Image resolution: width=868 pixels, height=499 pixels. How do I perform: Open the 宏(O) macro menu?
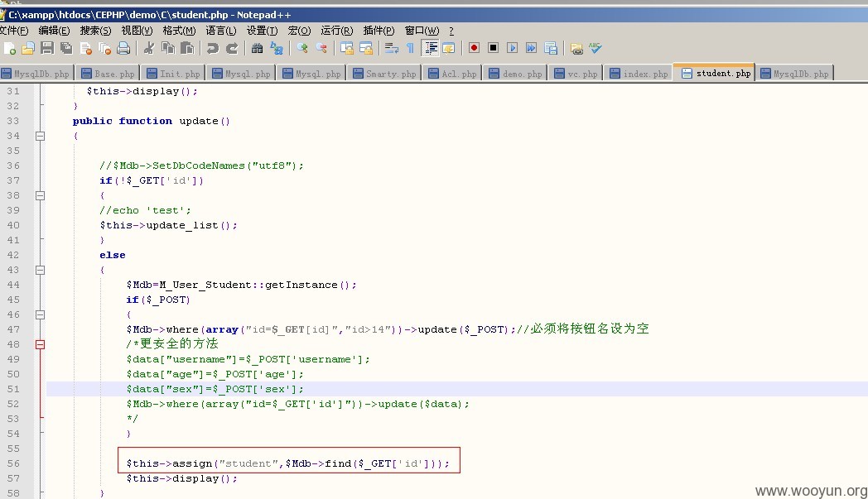point(299,31)
